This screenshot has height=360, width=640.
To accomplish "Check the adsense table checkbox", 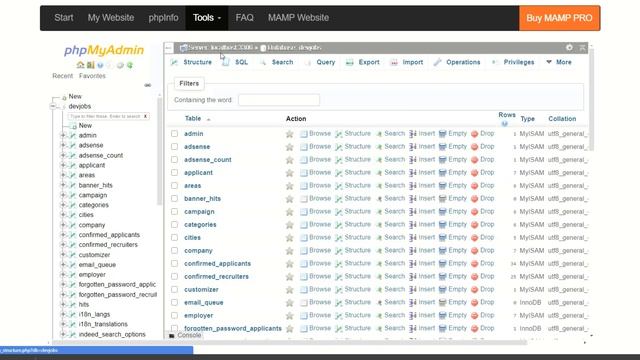I will click(175, 147).
